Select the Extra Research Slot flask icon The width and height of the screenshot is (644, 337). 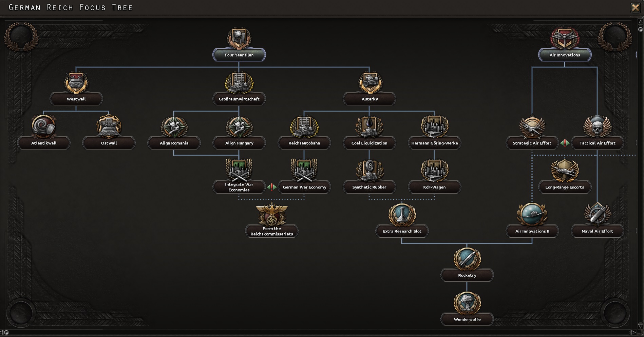[x=402, y=215]
